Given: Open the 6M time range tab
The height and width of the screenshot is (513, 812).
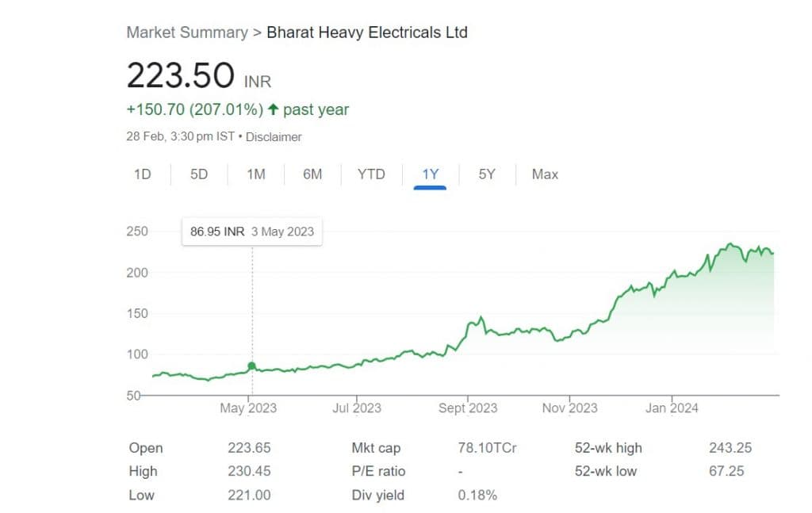Looking at the screenshot, I should [312, 174].
